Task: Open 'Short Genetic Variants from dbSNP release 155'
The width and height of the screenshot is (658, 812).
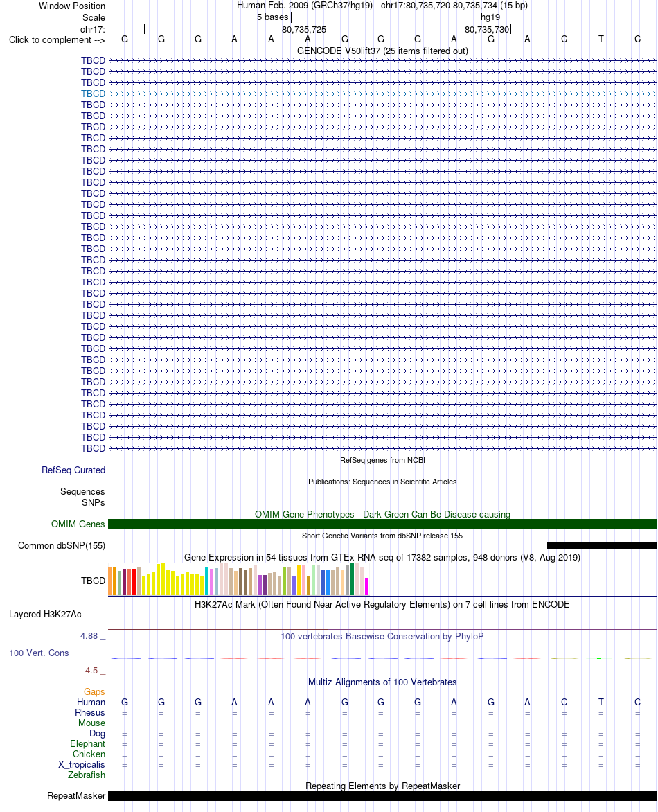Action: pos(382,536)
